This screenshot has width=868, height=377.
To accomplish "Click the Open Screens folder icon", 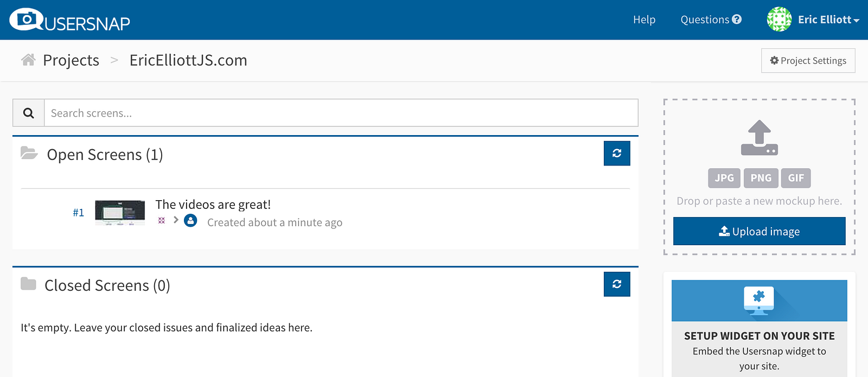I will pyautogui.click(x=29, y=154).
